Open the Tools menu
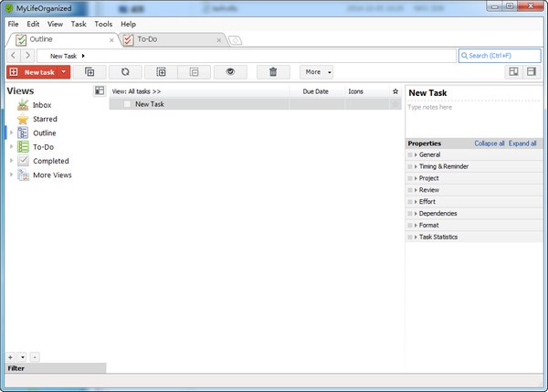 tap(103, 24)
